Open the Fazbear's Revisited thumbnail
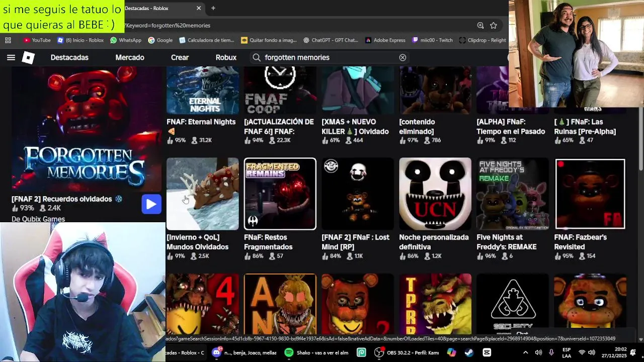 590,194
